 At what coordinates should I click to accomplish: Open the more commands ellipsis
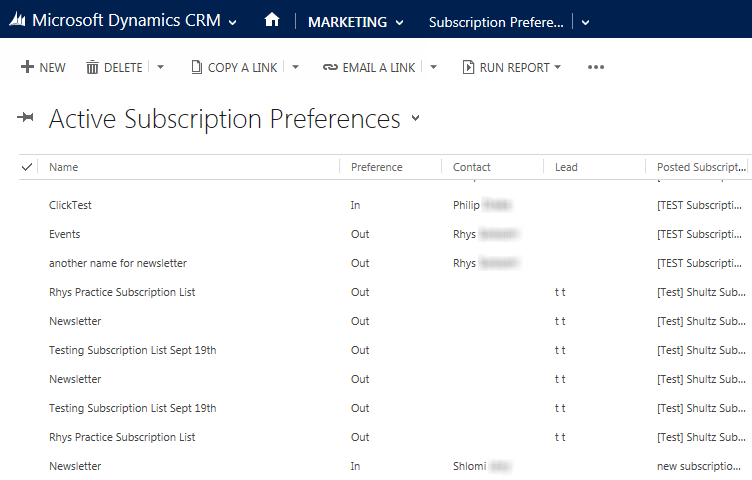coord(596,67)
